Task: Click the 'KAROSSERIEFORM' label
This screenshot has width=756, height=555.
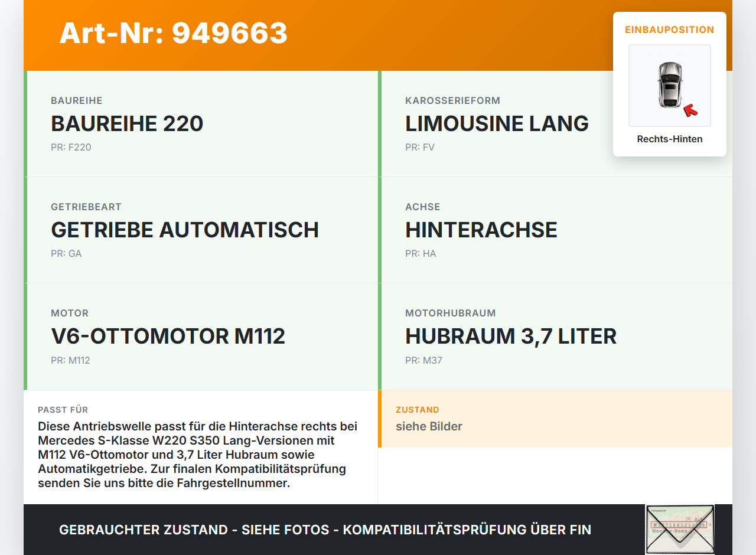Action: 453,101
